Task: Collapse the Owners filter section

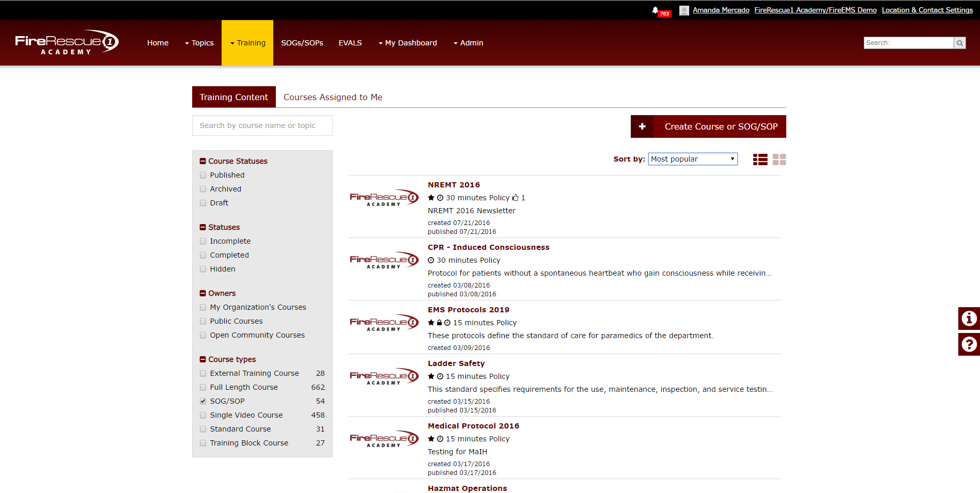Action: coord(203,293)
